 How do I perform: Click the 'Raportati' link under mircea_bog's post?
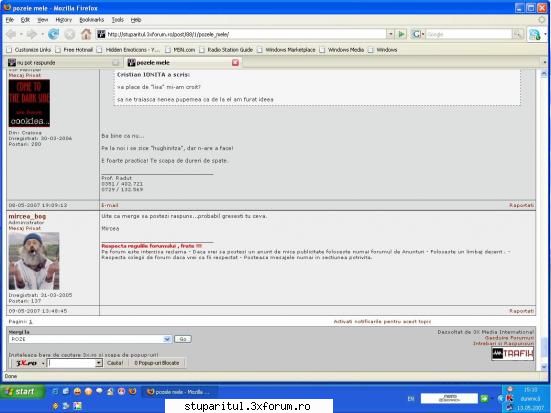point(521,311)
